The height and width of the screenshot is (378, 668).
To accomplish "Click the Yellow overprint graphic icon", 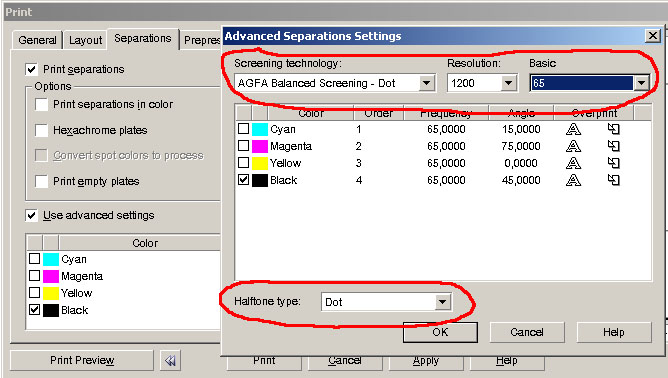I will [613, 163].
